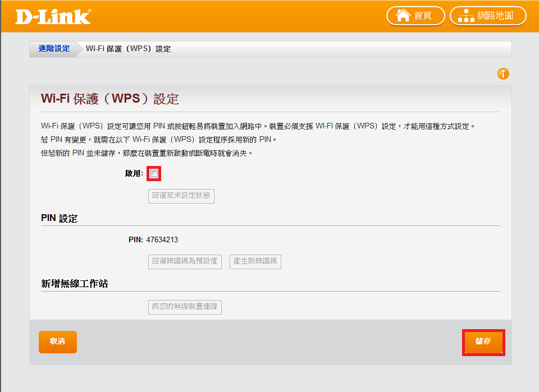Viewport: 539px width, 392px height.
Task: Open 網路地圖 network map button
Action: pyautogui.click(x=488, y=16)
